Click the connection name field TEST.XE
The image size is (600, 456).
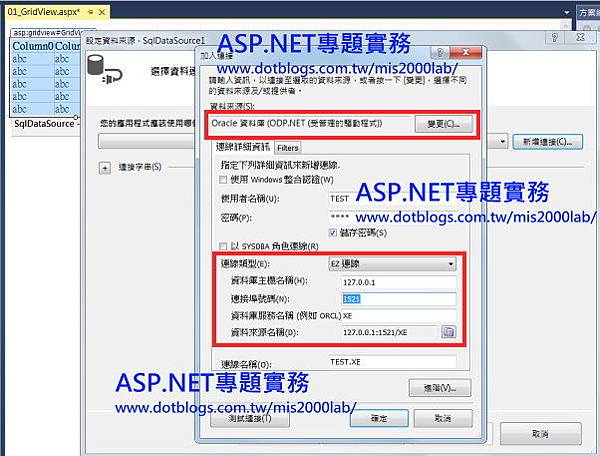[x=392, y=362]
